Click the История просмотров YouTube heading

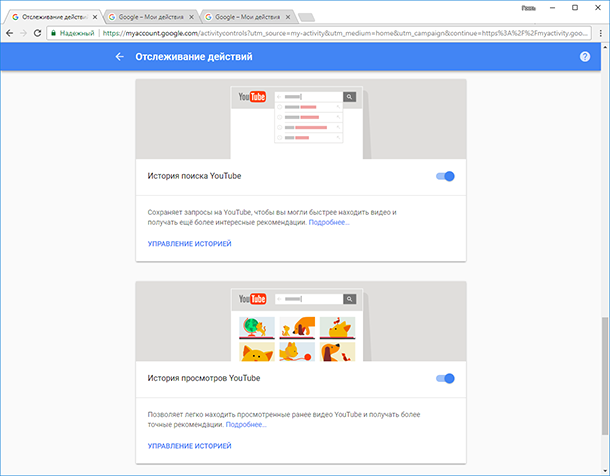pos(204,378)
